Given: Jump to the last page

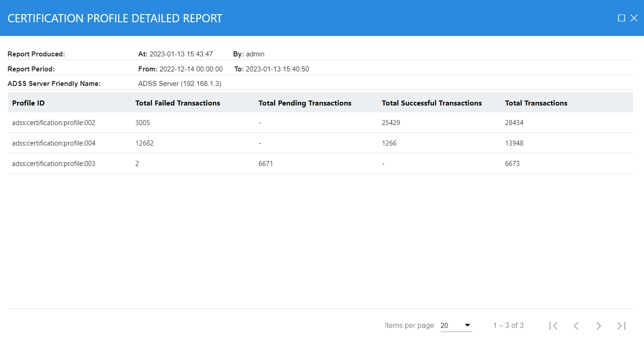Looking at the screenshot, I should click(x=621, y=326).
